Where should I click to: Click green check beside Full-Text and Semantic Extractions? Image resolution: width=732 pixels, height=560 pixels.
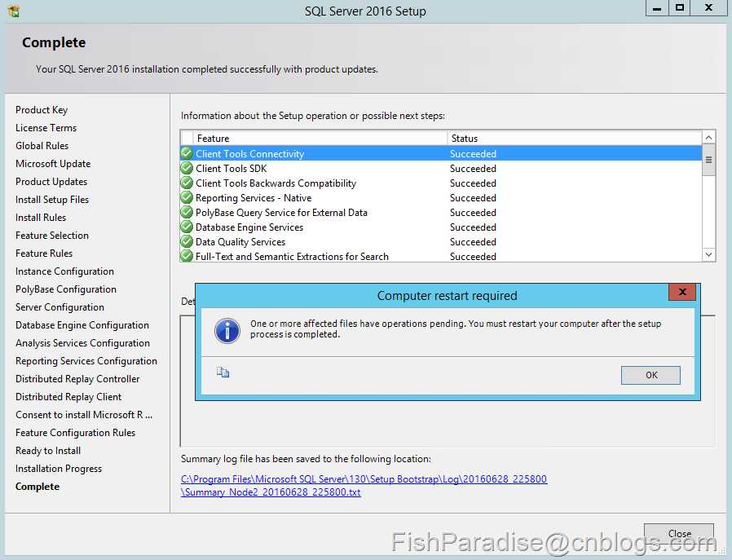tap(187, 256)
